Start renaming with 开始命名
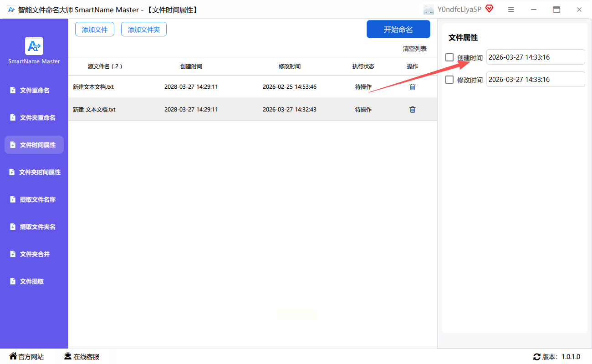 pos(398,30)
